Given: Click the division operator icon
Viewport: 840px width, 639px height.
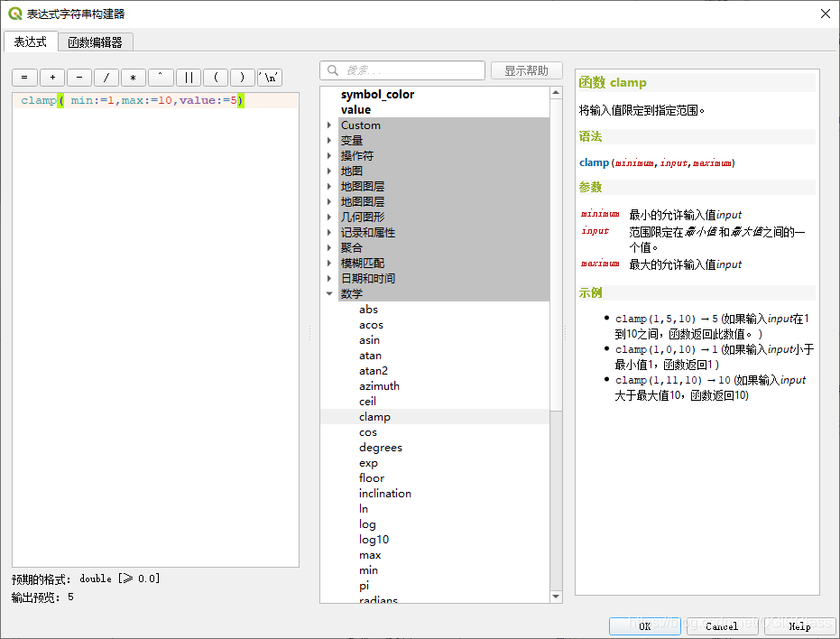Looking at the screenshot, I should click(106, 77).
